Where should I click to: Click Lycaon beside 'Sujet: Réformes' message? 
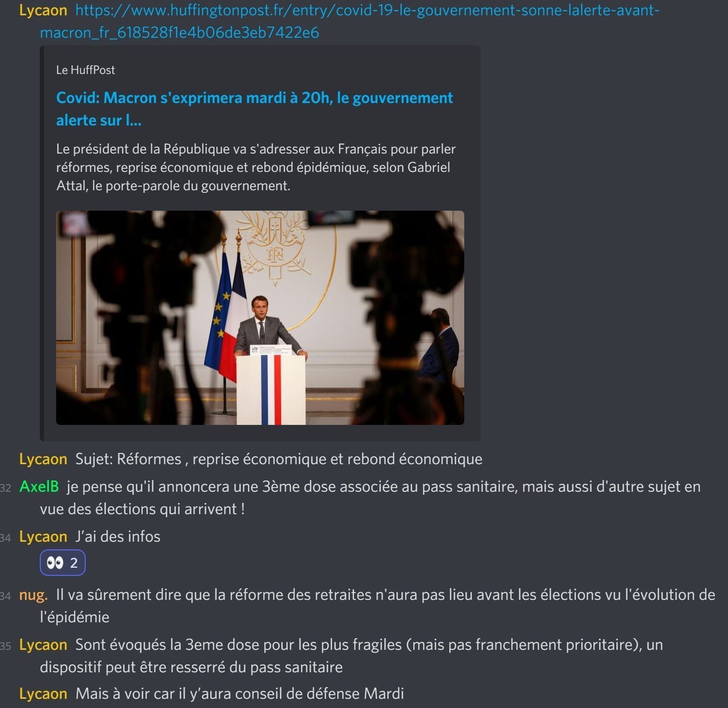click(43, 459)
